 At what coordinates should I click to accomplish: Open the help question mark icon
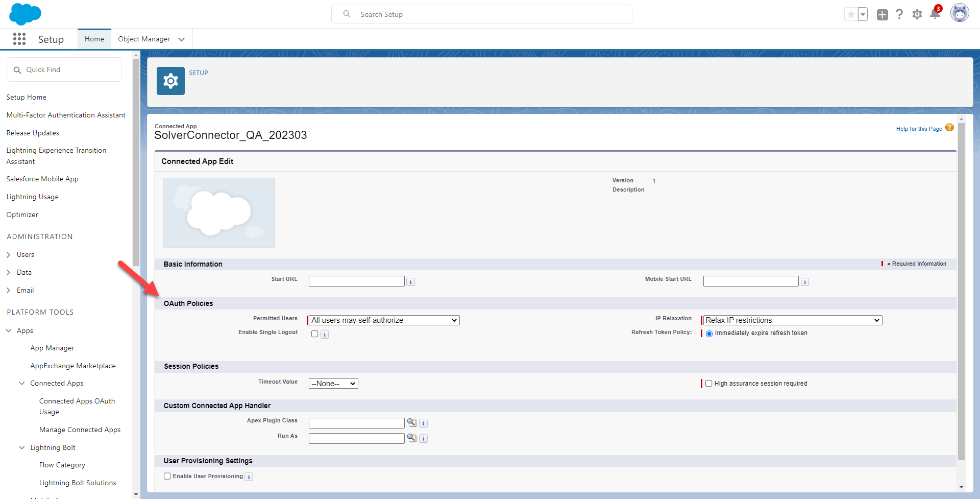click(899, 14)
